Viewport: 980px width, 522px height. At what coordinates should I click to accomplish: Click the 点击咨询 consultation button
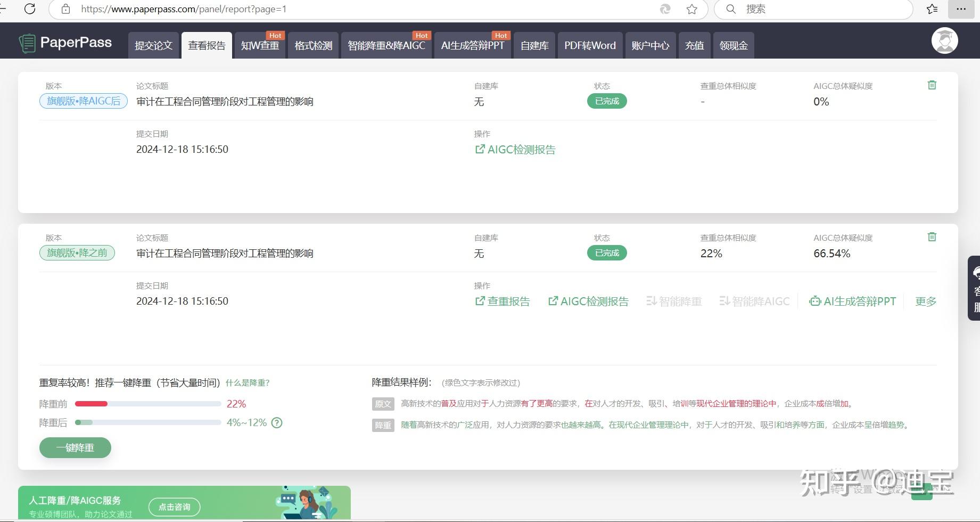click(x=174, y=507)
